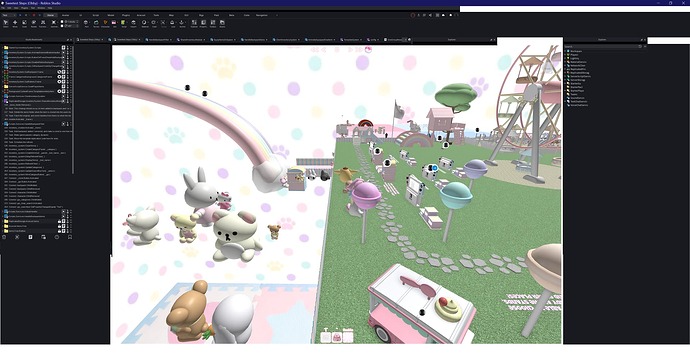Open the Plugins menu
The width and height of the screenshot is (690, 362).
pos(24,8)
